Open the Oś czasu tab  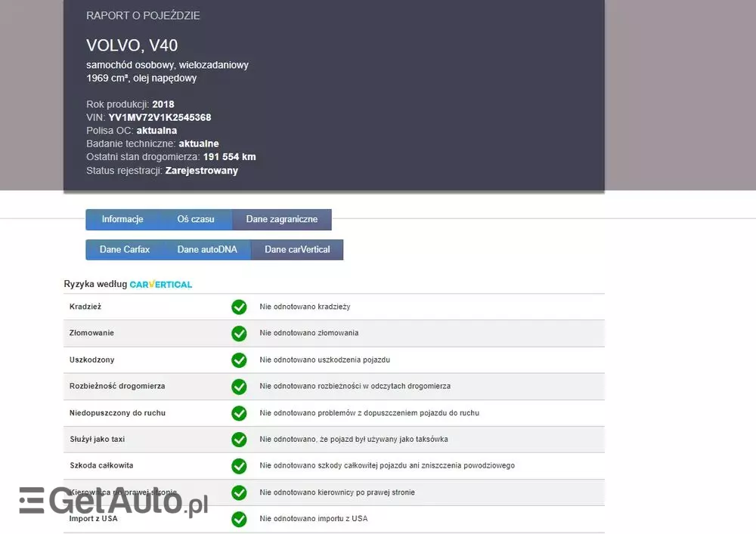196,219
